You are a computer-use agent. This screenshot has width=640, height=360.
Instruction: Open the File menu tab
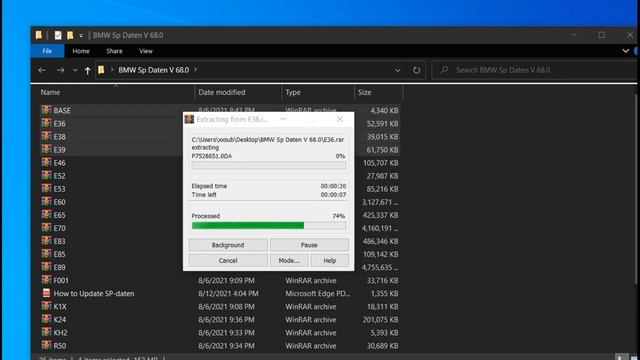47,51
